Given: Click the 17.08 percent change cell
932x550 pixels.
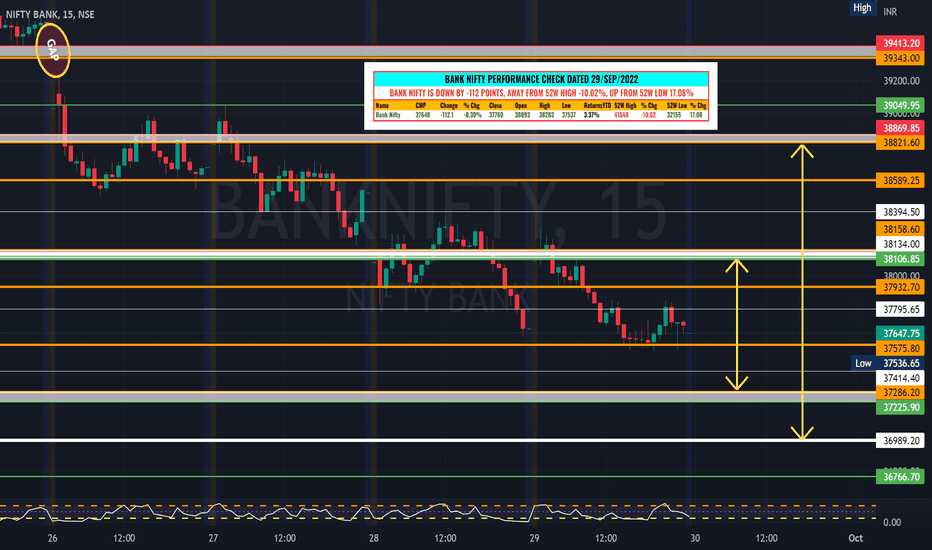Looking at the screenshot, I should (x=696, y=115).
